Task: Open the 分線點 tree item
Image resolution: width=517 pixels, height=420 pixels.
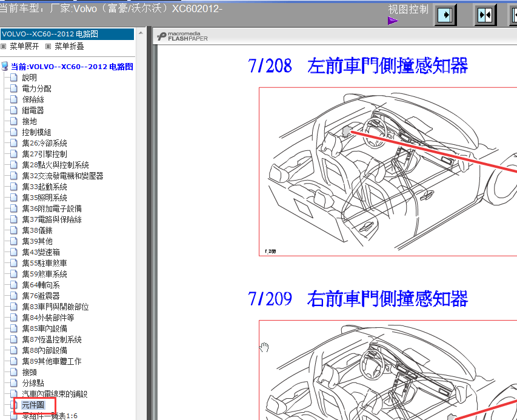Action: pos(33,383)
